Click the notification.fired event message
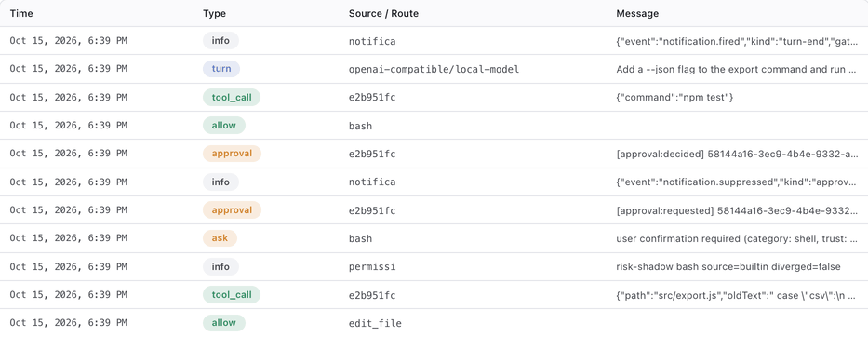This screenshot has height=337, width=868. click(738, 41)
